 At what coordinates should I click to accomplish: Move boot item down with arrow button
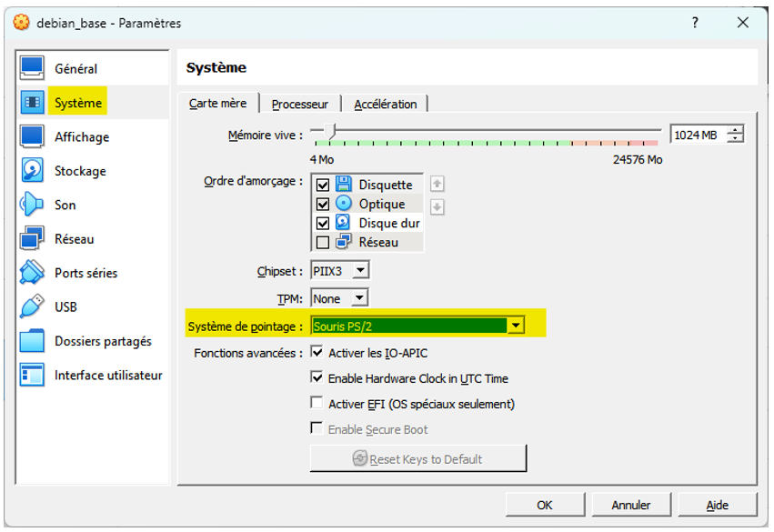pyautogui.click(x=437, y=206)
